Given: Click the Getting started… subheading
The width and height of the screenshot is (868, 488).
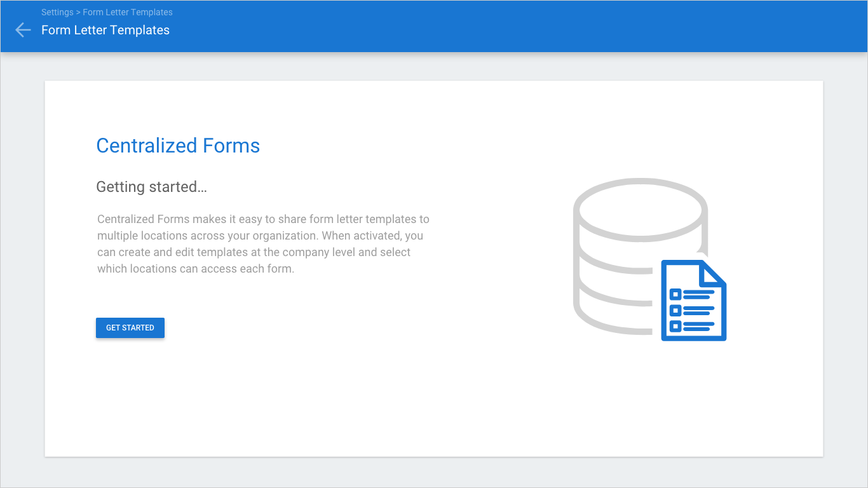Looking at the screenshot, I should pyautogui.click(x=152, y=187).
